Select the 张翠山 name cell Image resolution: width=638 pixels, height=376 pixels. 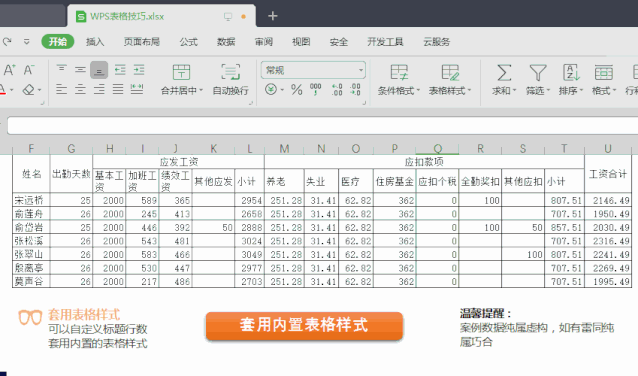point(31,254)
